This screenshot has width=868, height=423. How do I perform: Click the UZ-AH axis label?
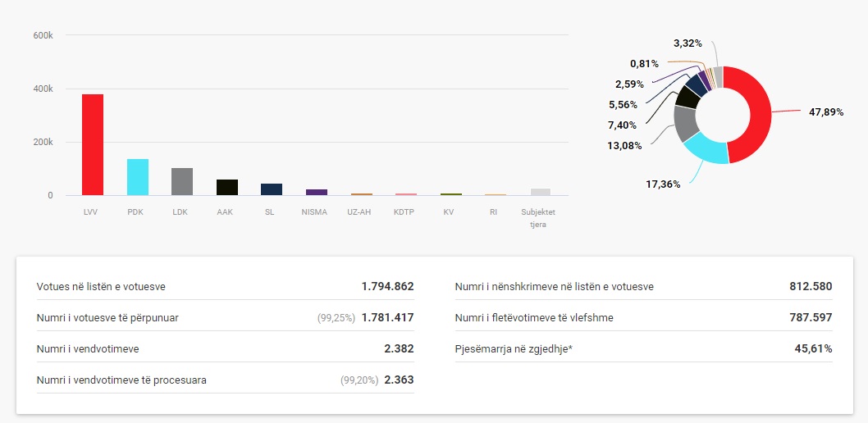click(x=360, y=212)
